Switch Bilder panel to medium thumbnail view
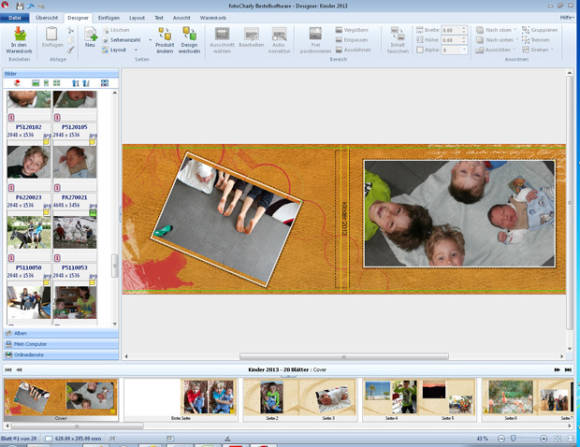The image size is (580, 447). [46, 83]
